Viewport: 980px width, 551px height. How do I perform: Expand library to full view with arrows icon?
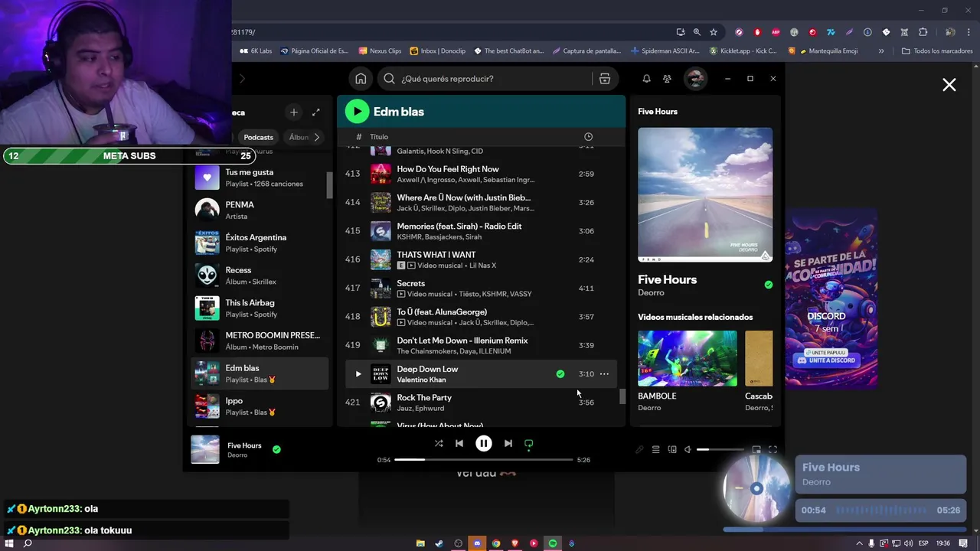click(x=315, y=112)
